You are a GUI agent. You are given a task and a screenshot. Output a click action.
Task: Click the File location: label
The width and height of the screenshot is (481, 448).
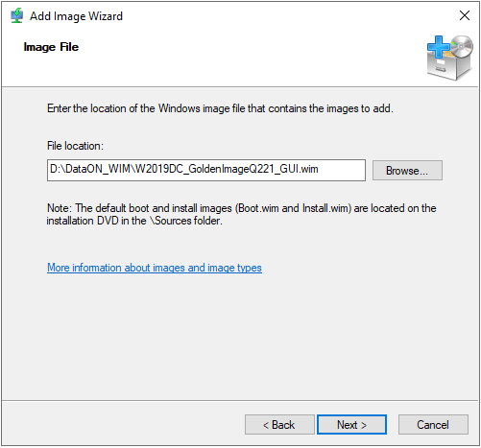coord(75,146)
